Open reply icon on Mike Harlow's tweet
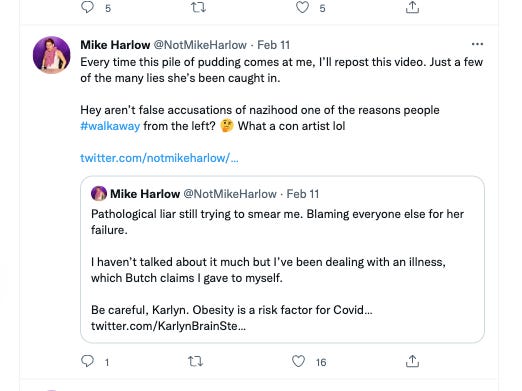The width and height of the screenshot is (522, 391). (88, 361)
